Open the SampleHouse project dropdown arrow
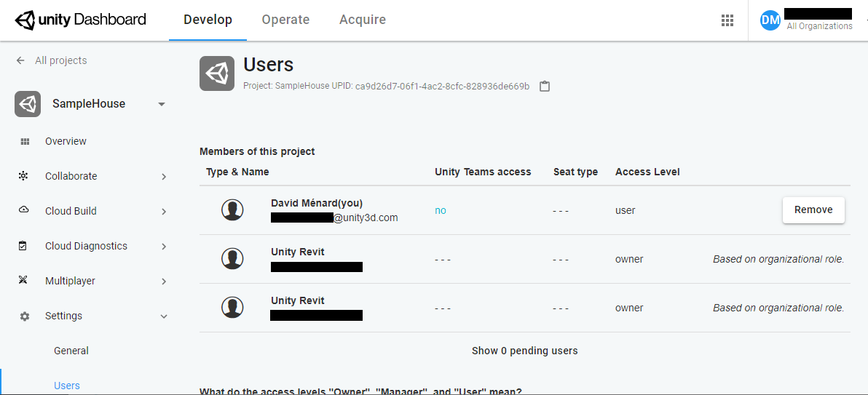The image size is (868, 395). click(x=162, y=104)
